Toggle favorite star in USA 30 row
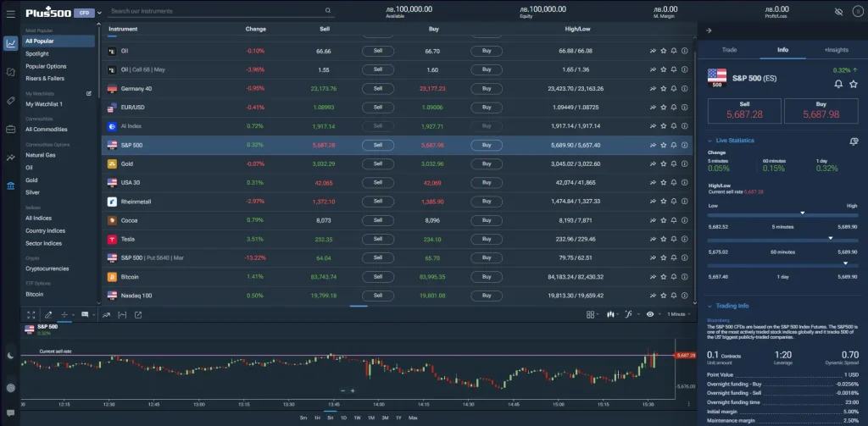Screen dimensions: 868x426 (x=663, y=183)
